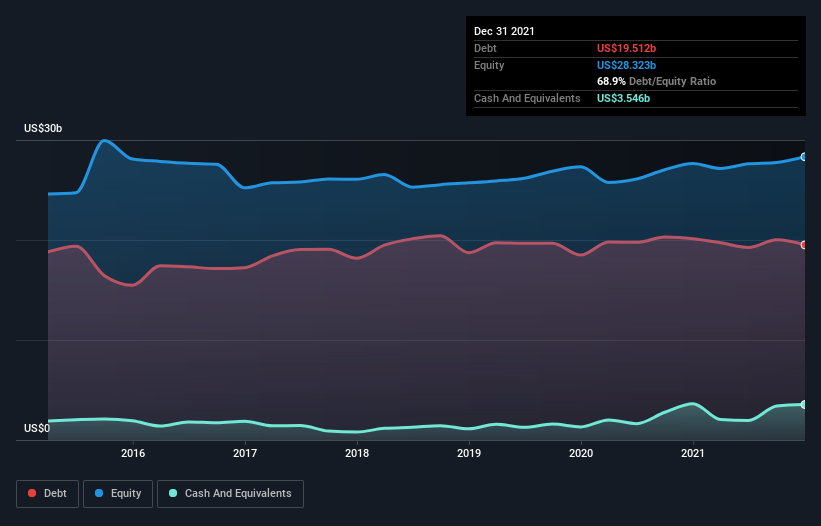Image resolution: width=821 pixels, height=526 pixels.
Task: Click the 2020 x-axis label
Action: click(x=581, y=453)
